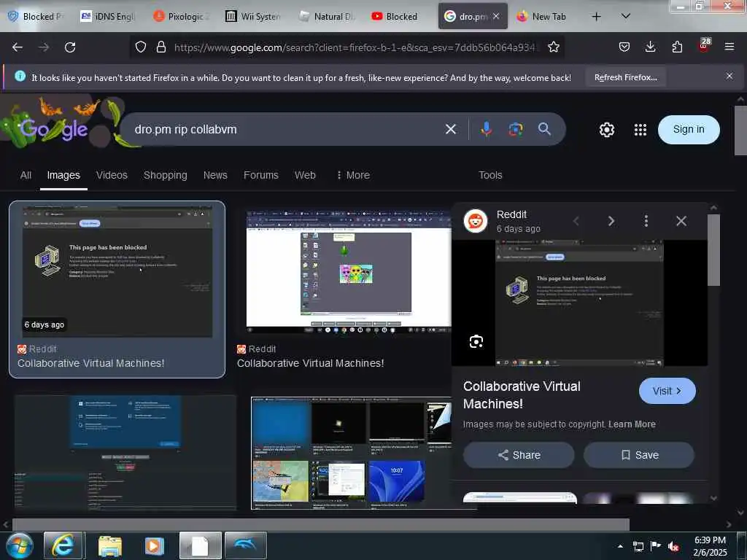Screen dimensions: 747x560
Task: Click the Firefox address bar
Action: [x=355, y=47]
